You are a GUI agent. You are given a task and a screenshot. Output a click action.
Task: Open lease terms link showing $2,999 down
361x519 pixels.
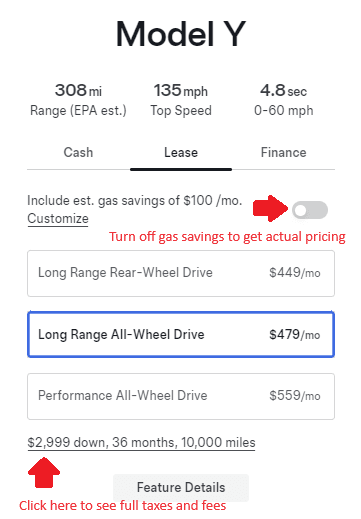click(141, 443)
